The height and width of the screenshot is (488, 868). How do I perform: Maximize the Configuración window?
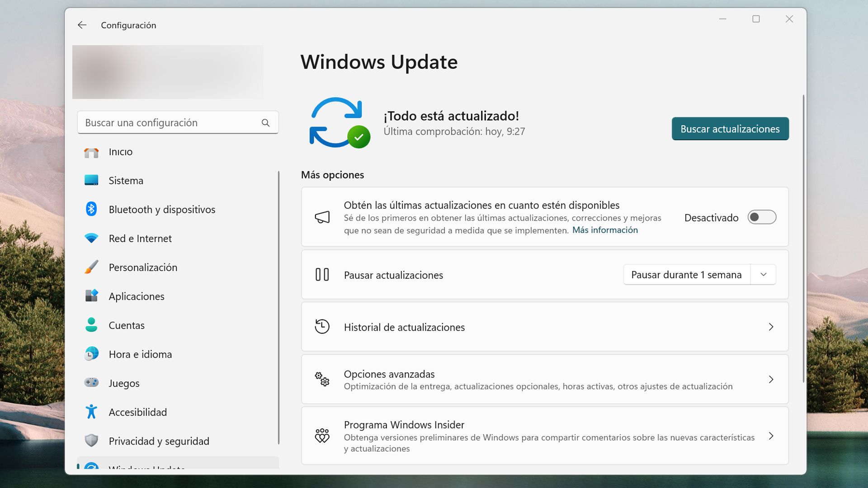point(756,19)
